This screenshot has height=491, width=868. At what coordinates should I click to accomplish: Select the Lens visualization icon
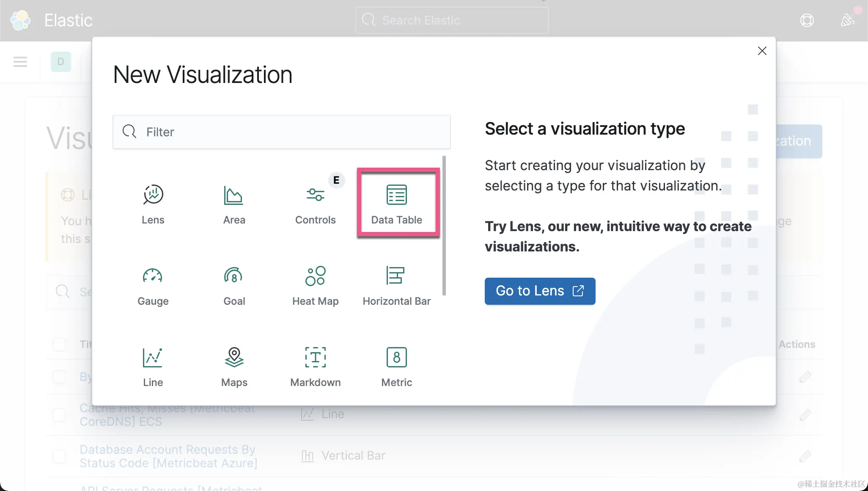(153, 195)
